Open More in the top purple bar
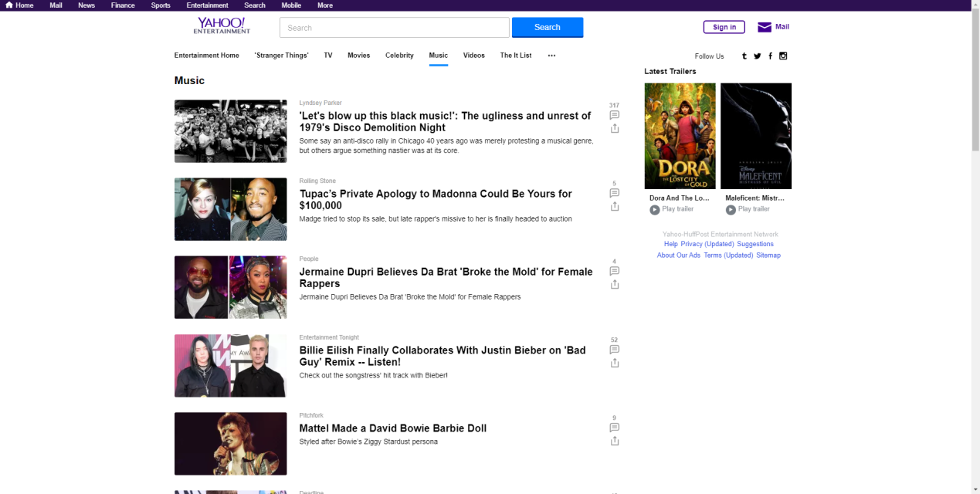Image resolution: width=980 pixels, height=494 pixels. [x=325, y=5]
